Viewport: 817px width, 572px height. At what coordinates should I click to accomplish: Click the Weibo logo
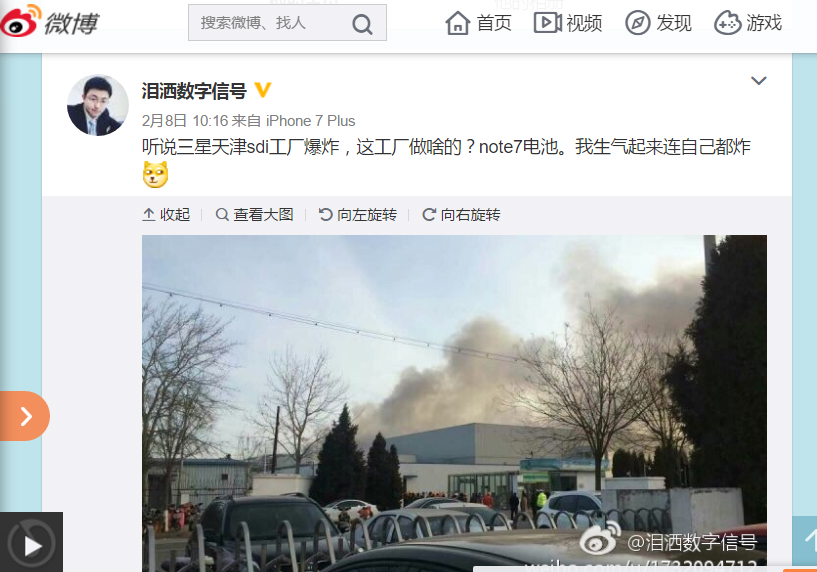49,22
